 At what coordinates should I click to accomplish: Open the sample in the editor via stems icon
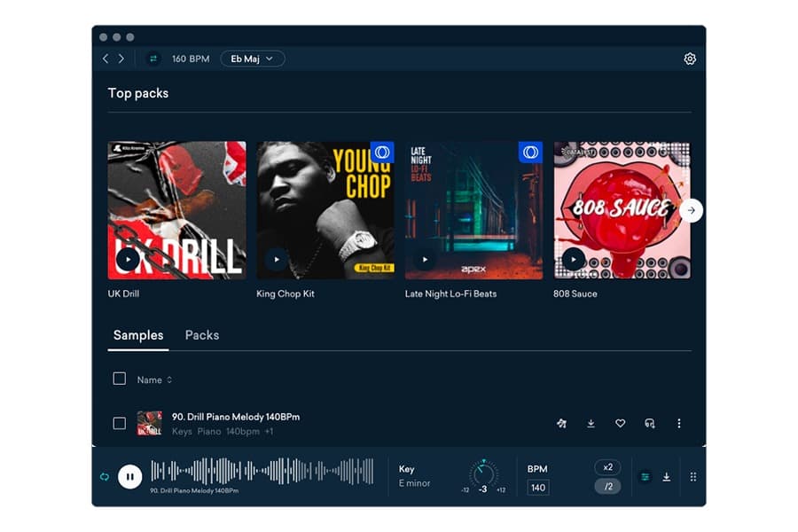click(x=561, y=424)
